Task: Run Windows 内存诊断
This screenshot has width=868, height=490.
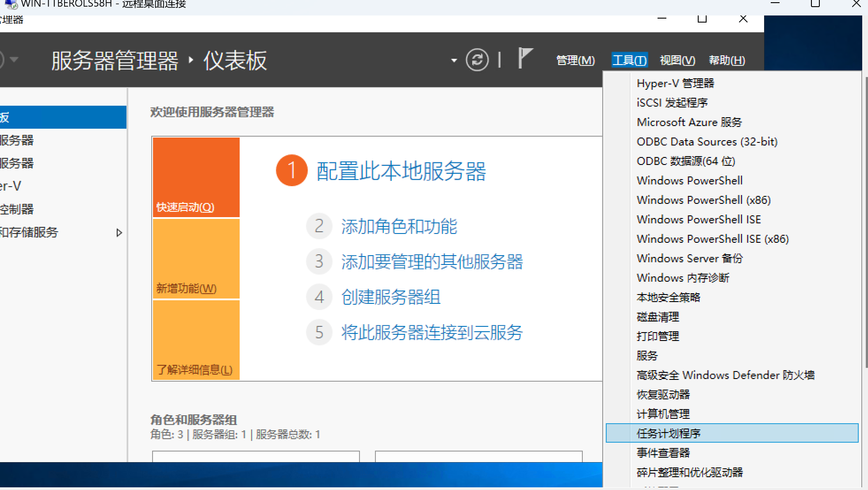Action: [x=682, y=278]
